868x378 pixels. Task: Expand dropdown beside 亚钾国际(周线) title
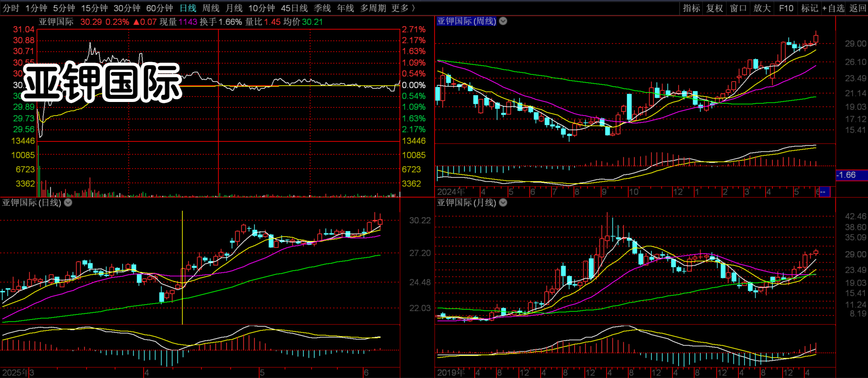coord(503,21)
